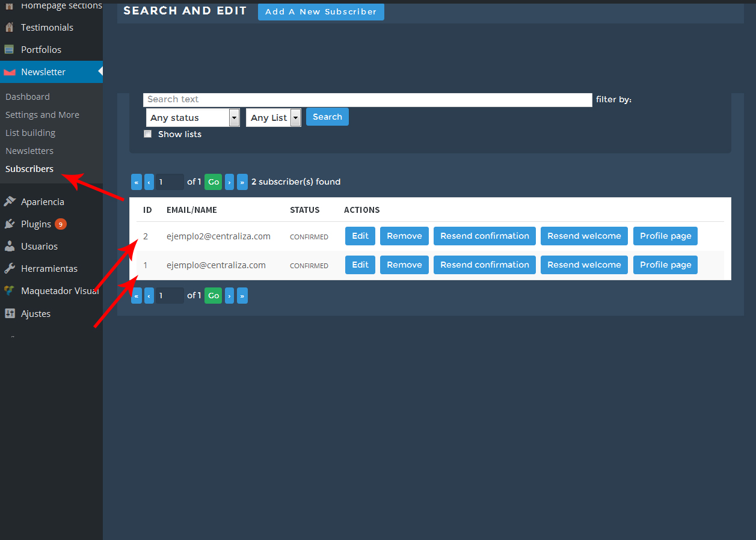Click the Herramientas wrench icon
This screenshot has height=540, width=756.
tap(9, 269)
